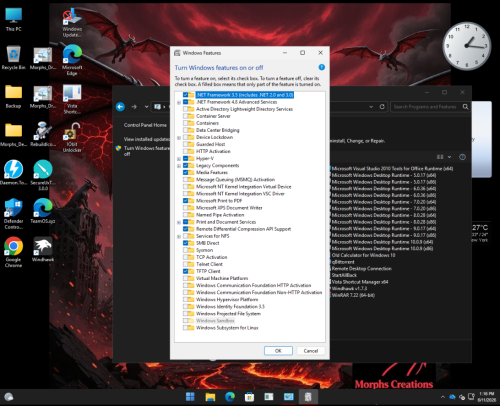
Task: Expand the Hyper-V tree node
Action: (x=179, y=159)
